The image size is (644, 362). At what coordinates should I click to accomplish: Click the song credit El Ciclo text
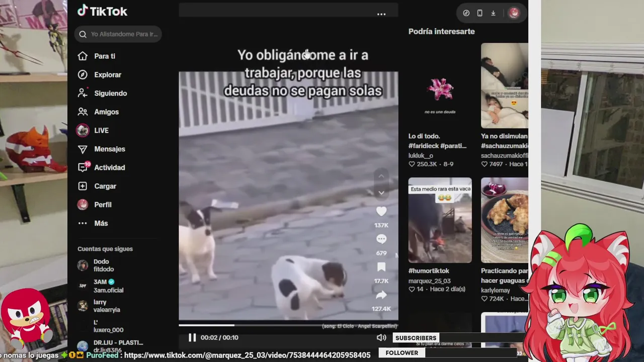[x=360, y=326]
